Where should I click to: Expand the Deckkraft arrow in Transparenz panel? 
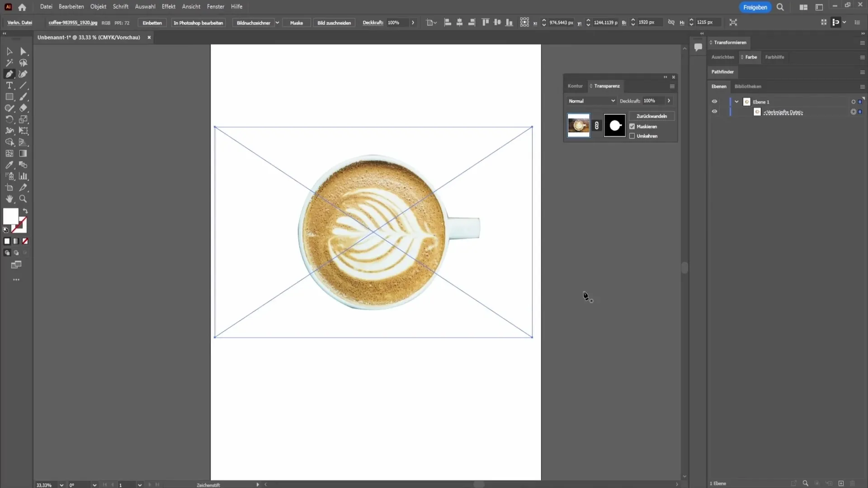click(x=669, y=101)
